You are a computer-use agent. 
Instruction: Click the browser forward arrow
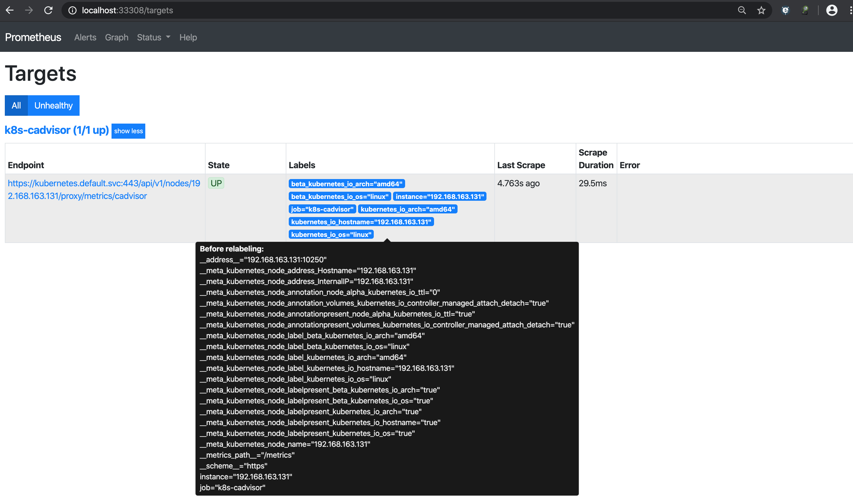pos(29,10)
